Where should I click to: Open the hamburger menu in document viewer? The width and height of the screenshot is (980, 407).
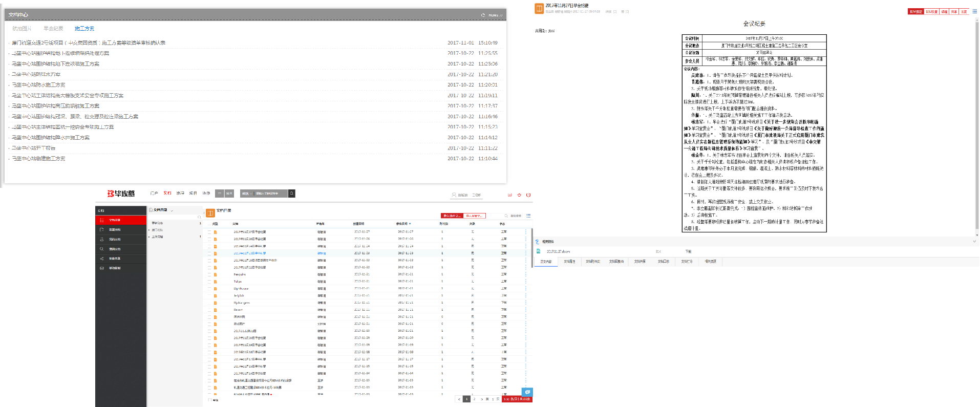[x=974, y=11]
